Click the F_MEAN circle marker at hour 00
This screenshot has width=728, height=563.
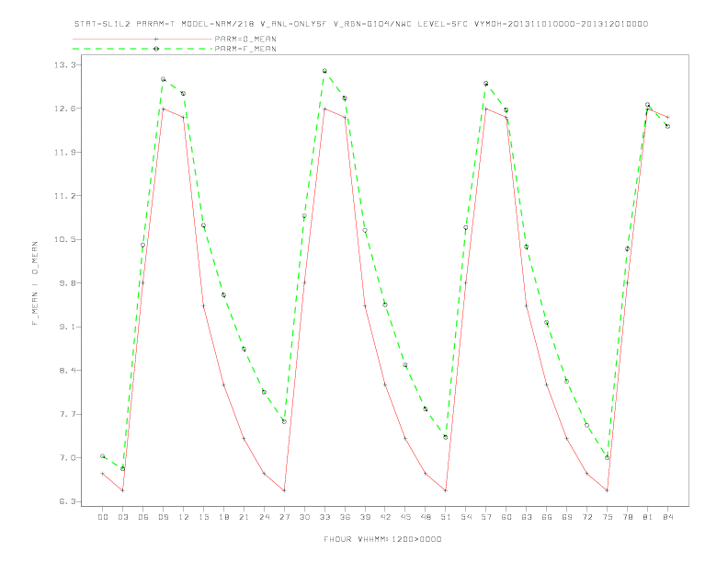(x=103, y=456)
